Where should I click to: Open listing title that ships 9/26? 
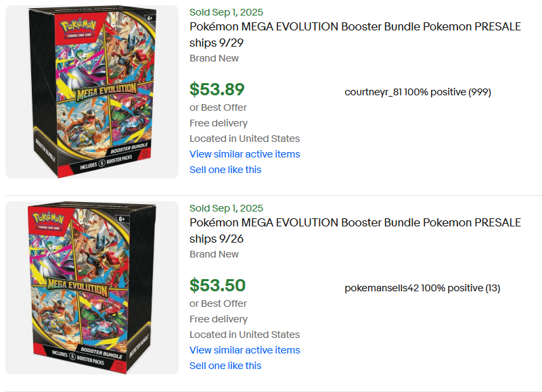pyautogui.click(x=355, y=230)
